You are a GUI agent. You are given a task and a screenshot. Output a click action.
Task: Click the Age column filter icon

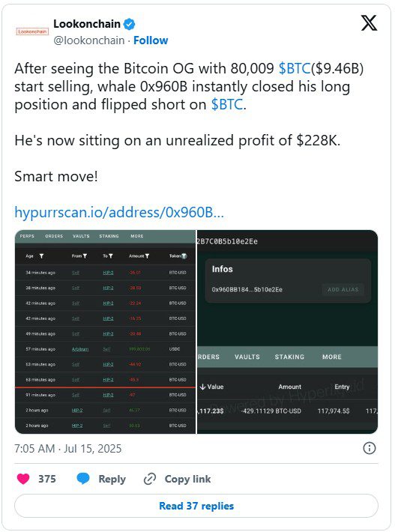(41, 256)
